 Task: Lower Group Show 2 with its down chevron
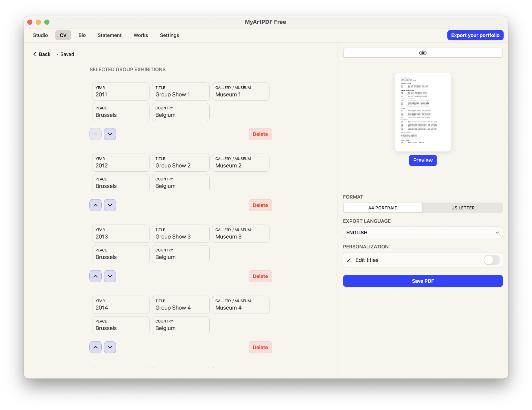pos(110,205)
